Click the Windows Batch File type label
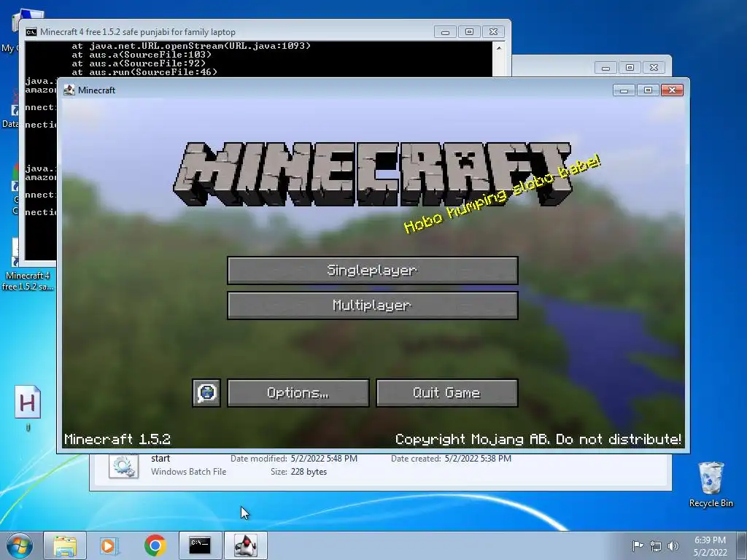Screen dimensions: 747x560 (x=189, y=472)
